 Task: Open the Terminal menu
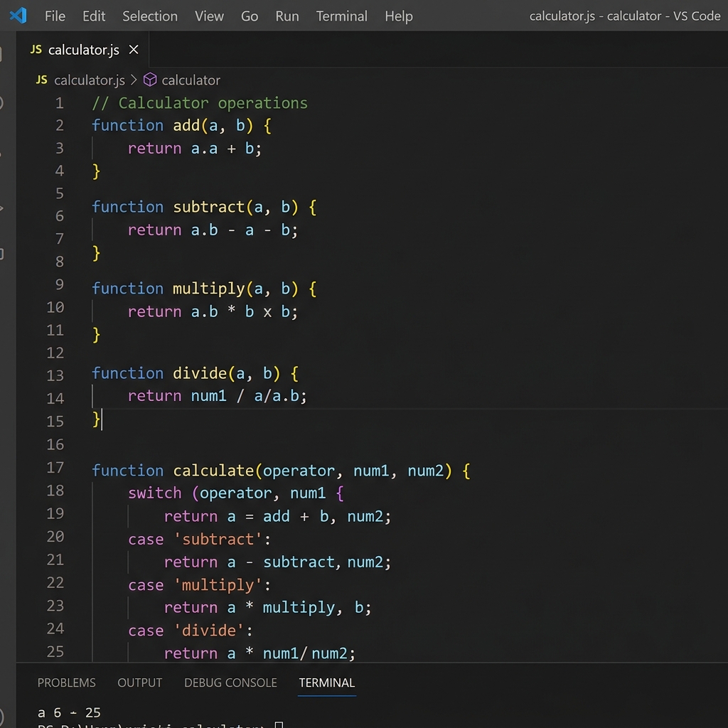pos(342,16)
